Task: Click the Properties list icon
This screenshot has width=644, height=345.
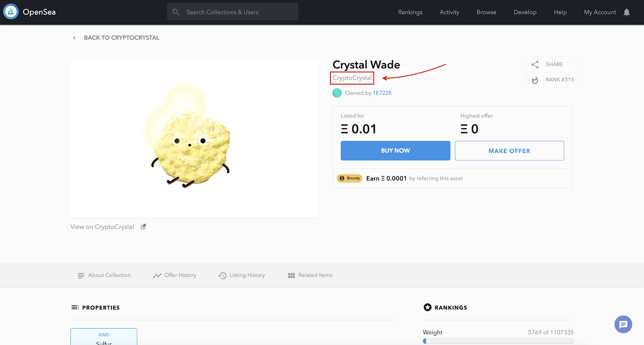Action: click(75, 308)
